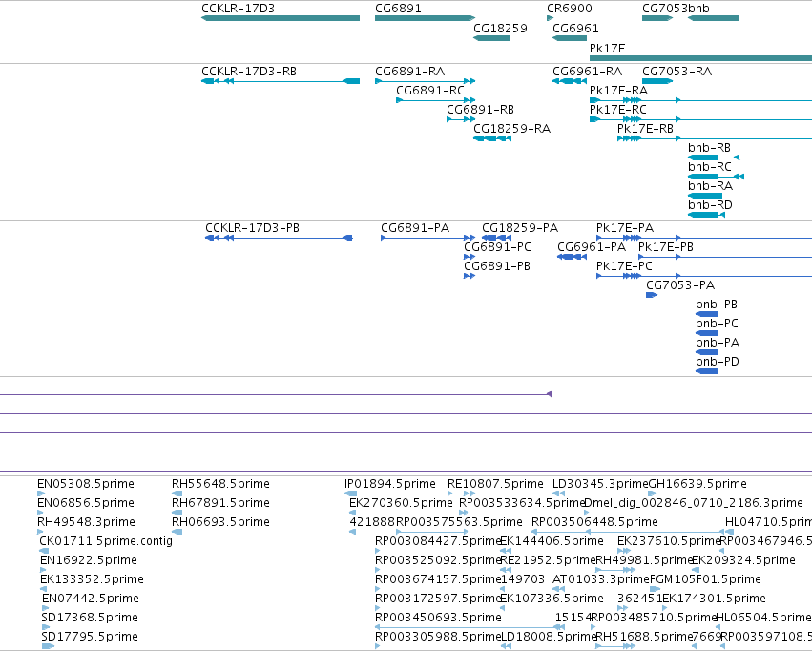Click EST EK270360.5prime
The width and height of the screenshot is (812, 651).
click(353, 513)
